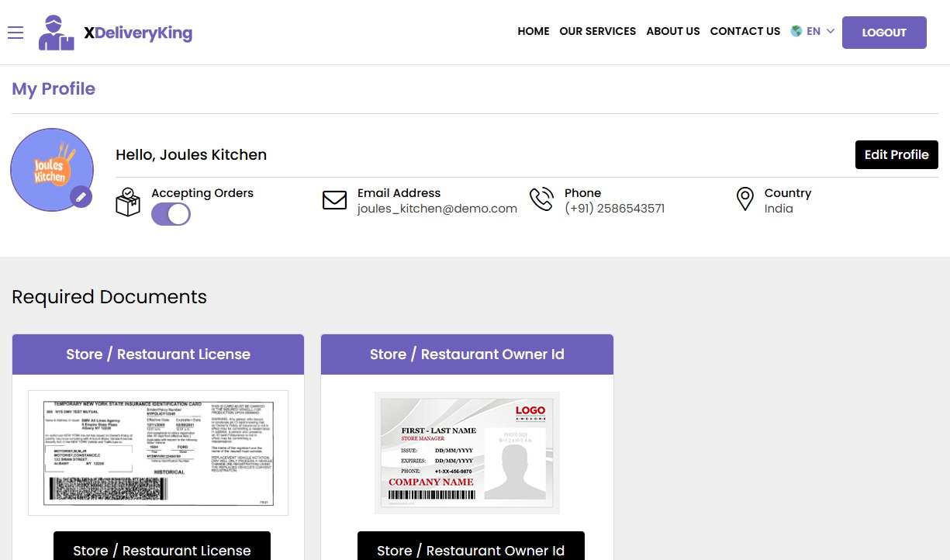
Task: Click the XDeliveryKing delivery-person logo icon
Action: coord(55,32)
